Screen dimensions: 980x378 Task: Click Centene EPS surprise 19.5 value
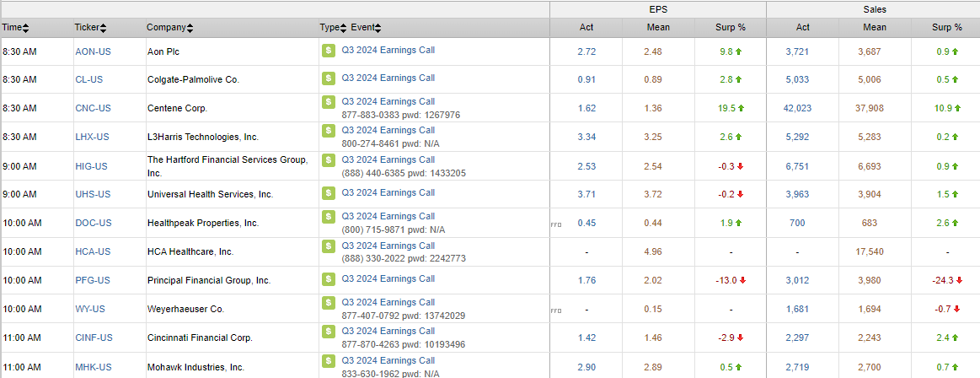[726, 108]
